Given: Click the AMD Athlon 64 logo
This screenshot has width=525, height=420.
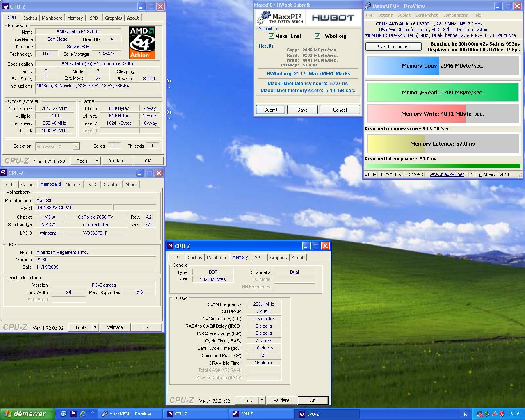Looking at the screenshot, I should (142, 43).
